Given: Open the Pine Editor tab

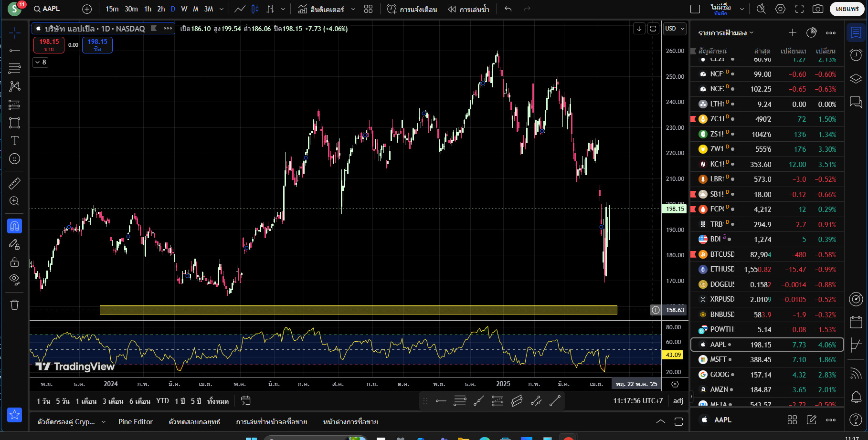Looking at the screenshot, I should pos(136,422).
